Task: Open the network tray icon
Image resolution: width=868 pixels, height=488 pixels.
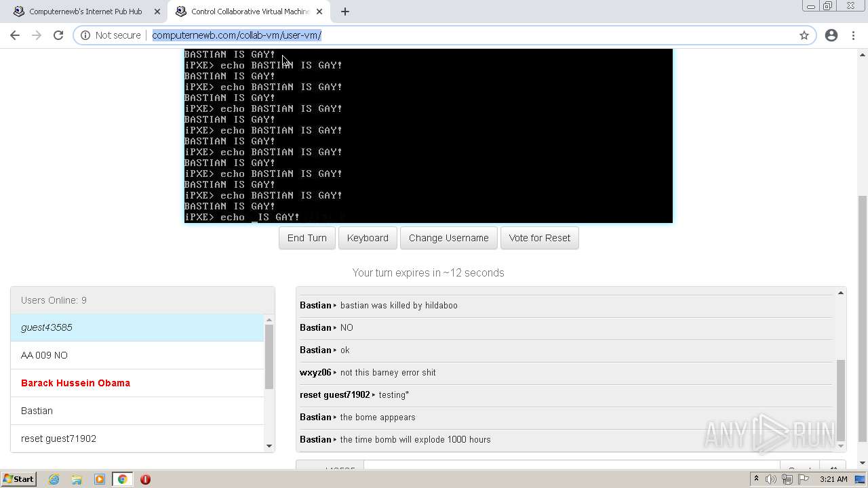Action: click(x=787, y=479)
